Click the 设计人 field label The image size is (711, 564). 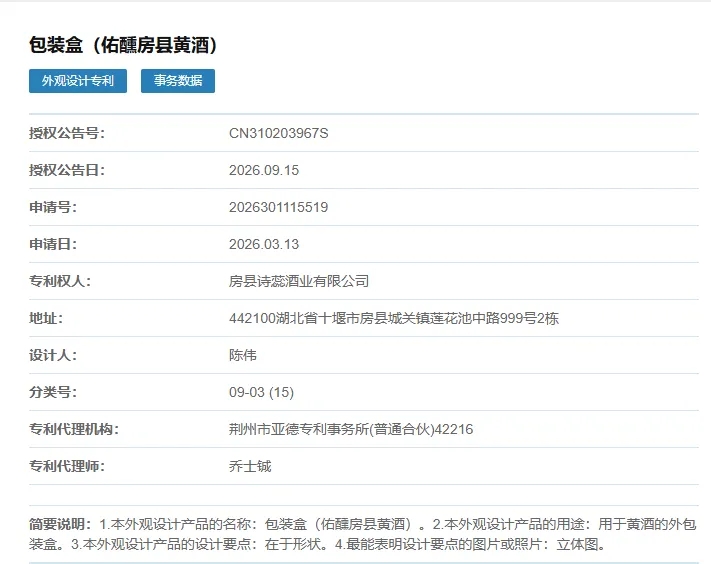53,355
